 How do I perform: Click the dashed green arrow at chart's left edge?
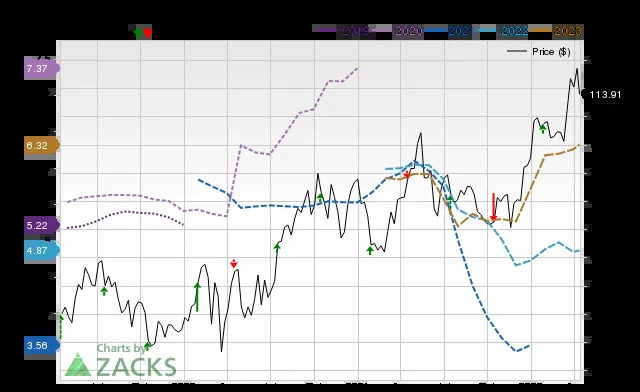[x=61, y=327]
